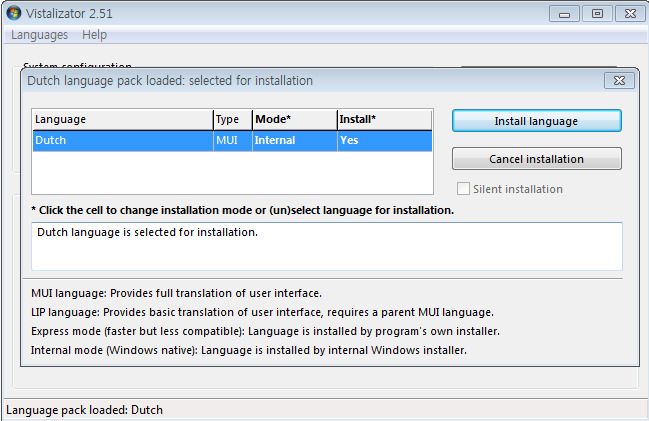Select the Dutch cell in Language column

123,140
